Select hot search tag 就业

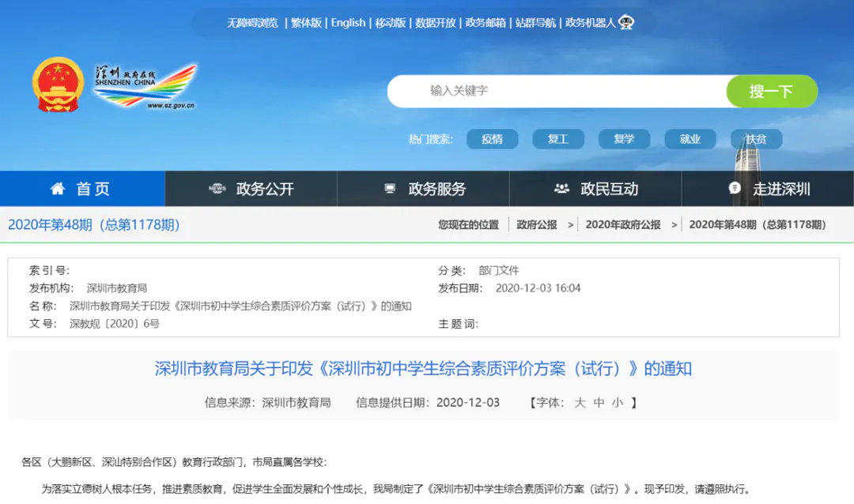pyautogui.click(x=690, y=139)
